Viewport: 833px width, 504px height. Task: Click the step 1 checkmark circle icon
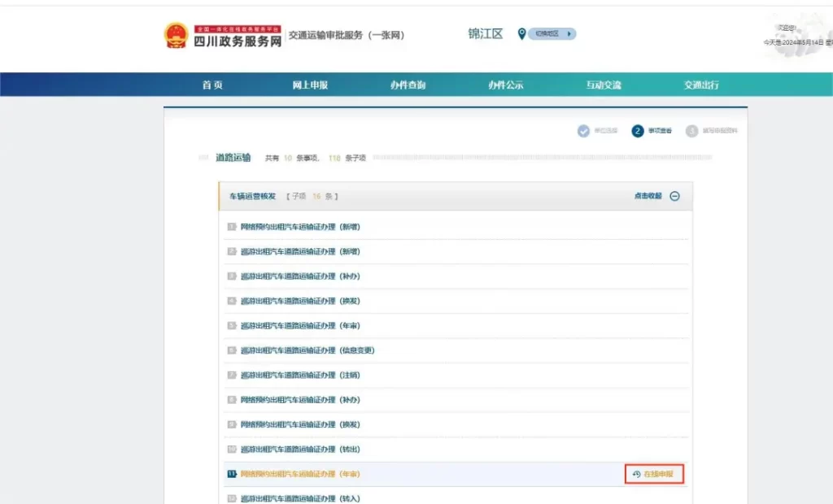(583, 131)
